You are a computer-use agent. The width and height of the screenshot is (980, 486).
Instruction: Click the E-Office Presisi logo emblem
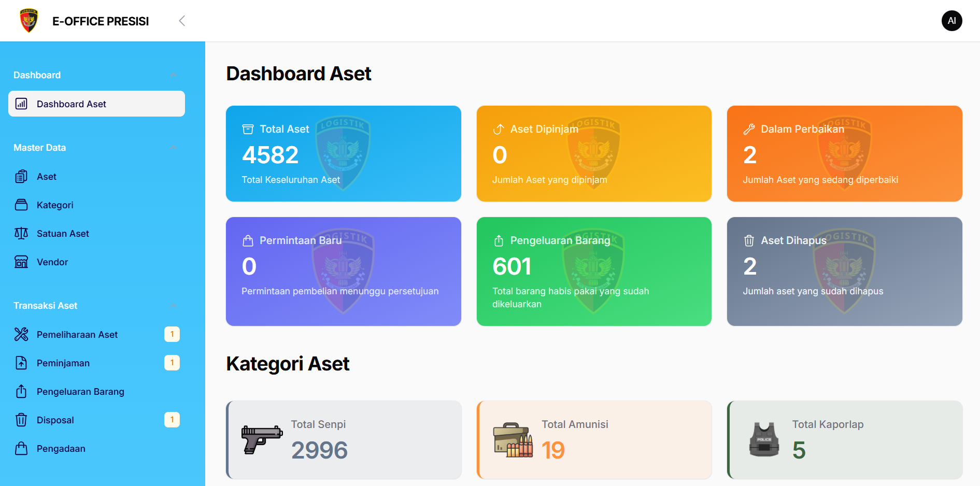pos(29,21)
